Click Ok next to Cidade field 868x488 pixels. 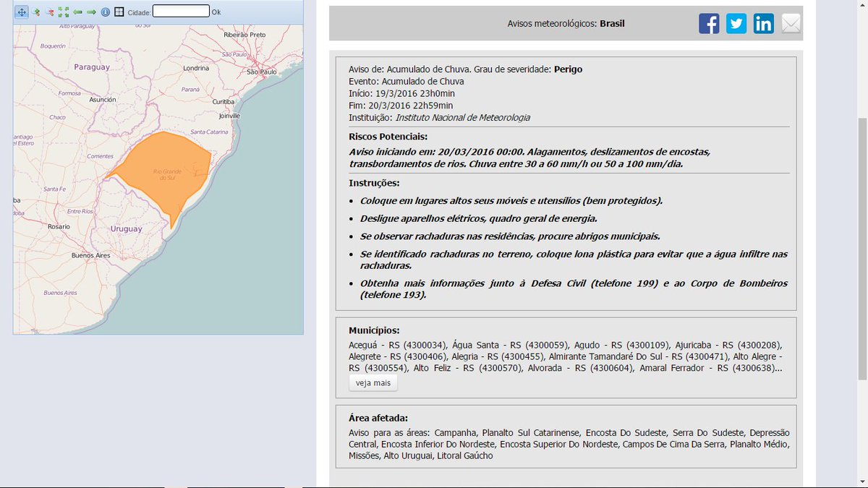click(216, 12)
